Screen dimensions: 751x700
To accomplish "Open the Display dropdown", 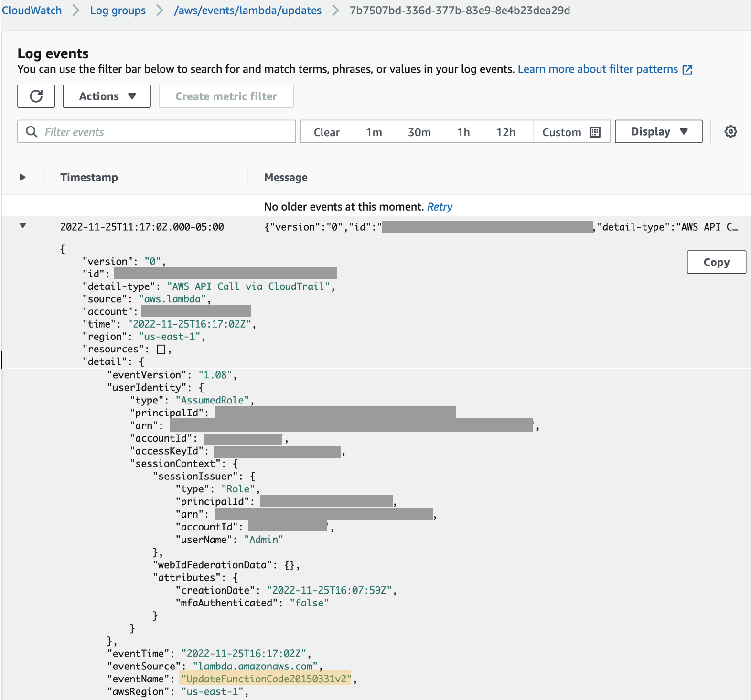I will pos(658,132).
